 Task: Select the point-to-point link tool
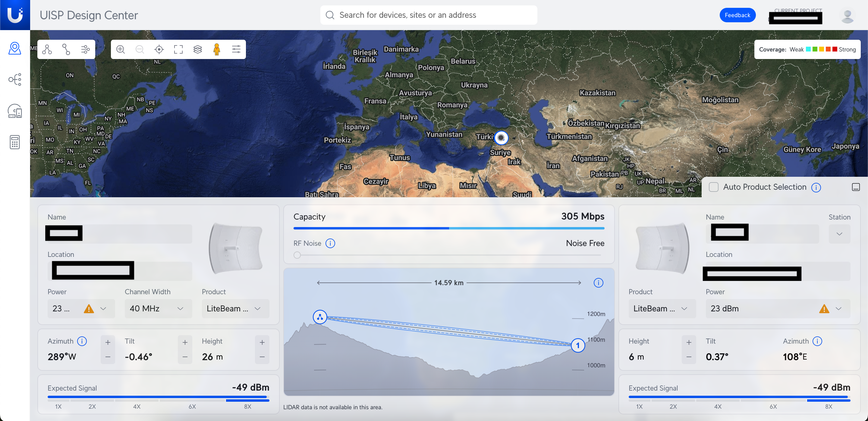coord(66,49)
